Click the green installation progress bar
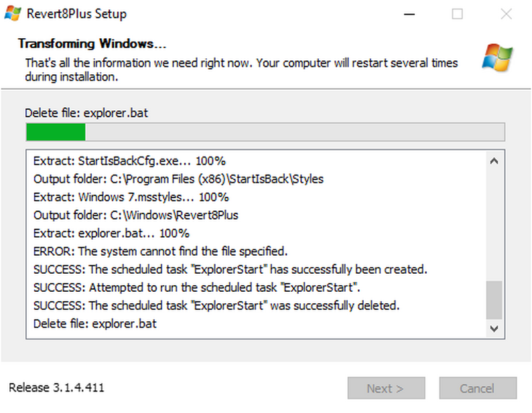Viewport: 532px width, 413px height. 265,132
